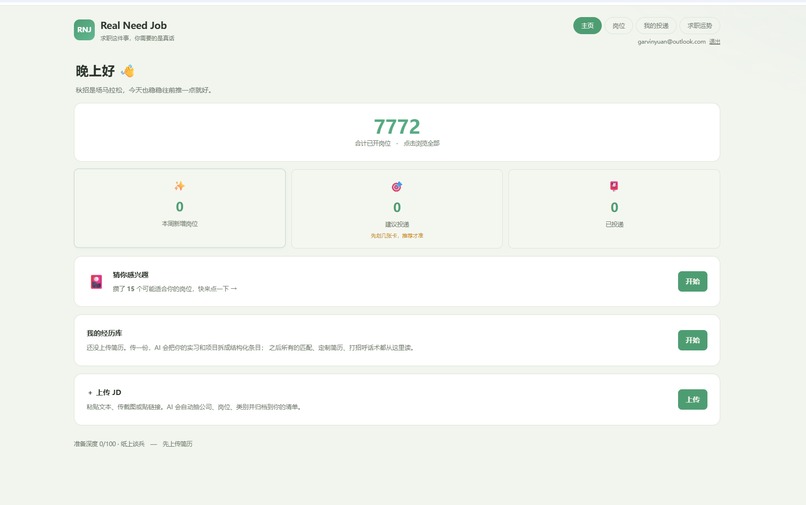Click the target icon in 建议投递 card
The image size is (806, 505).
[397, 187]
